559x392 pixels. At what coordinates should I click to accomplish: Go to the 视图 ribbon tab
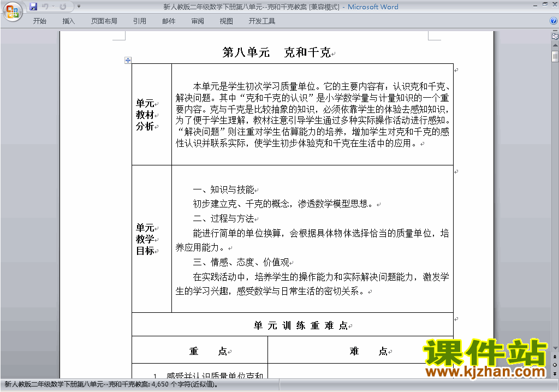tap(227, 21)
